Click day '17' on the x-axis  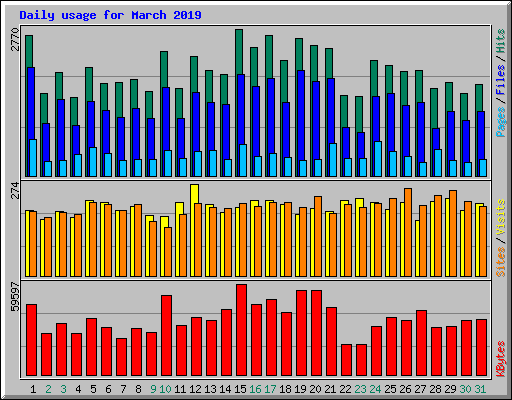(x=270, y=389)
